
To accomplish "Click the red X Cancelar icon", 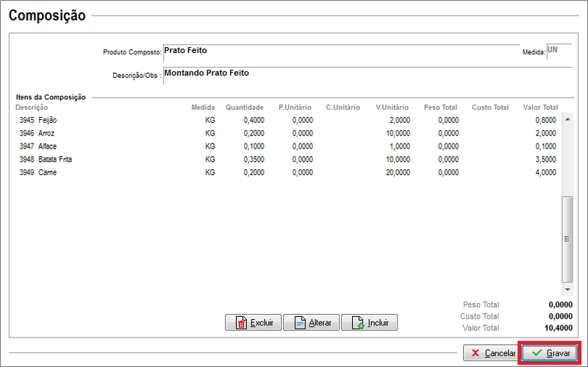I will [476, 353].
